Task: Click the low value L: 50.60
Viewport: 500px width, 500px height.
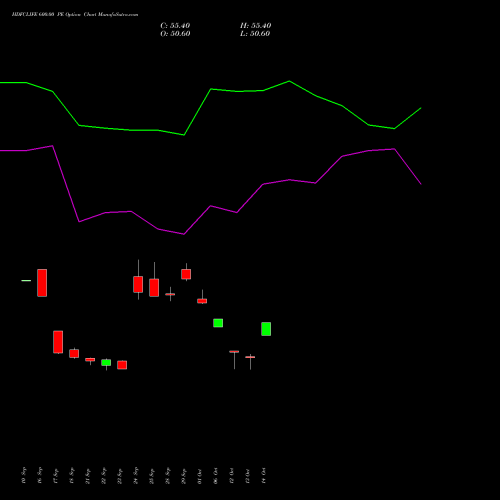Action: pyautogui.click(x=255, y=34)
